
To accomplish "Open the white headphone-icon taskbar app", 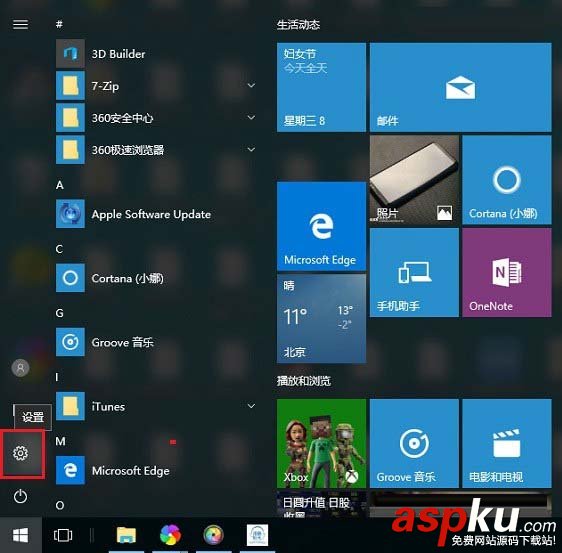I will pos(257,535).
